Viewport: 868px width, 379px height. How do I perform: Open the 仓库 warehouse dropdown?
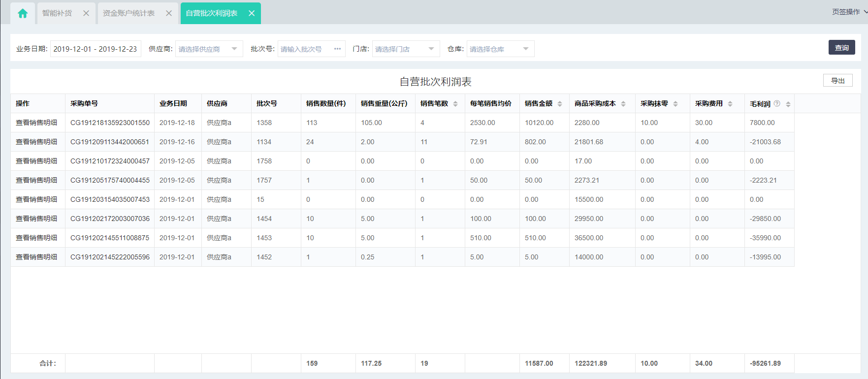(500, 49)
